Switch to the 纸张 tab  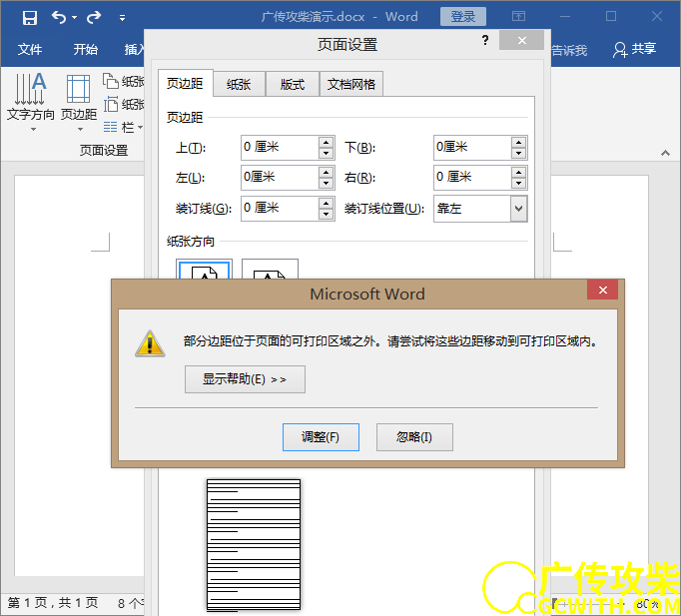pyautogui.click(x=239, y=84)
